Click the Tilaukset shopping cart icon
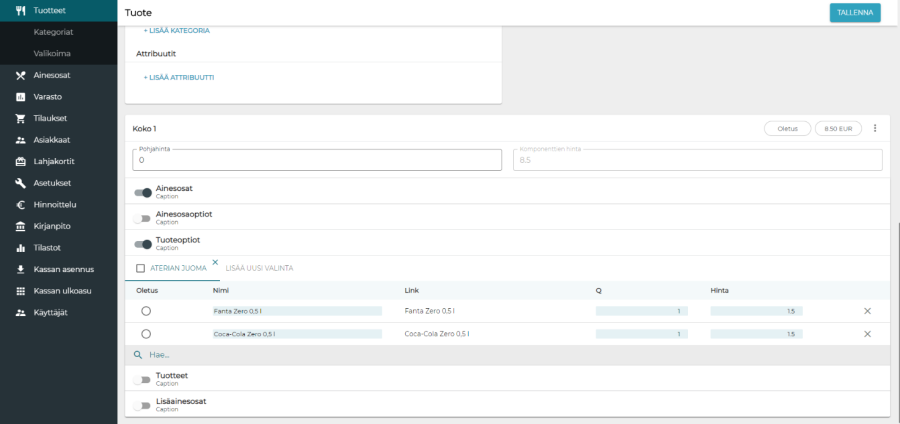 (20, 118)
